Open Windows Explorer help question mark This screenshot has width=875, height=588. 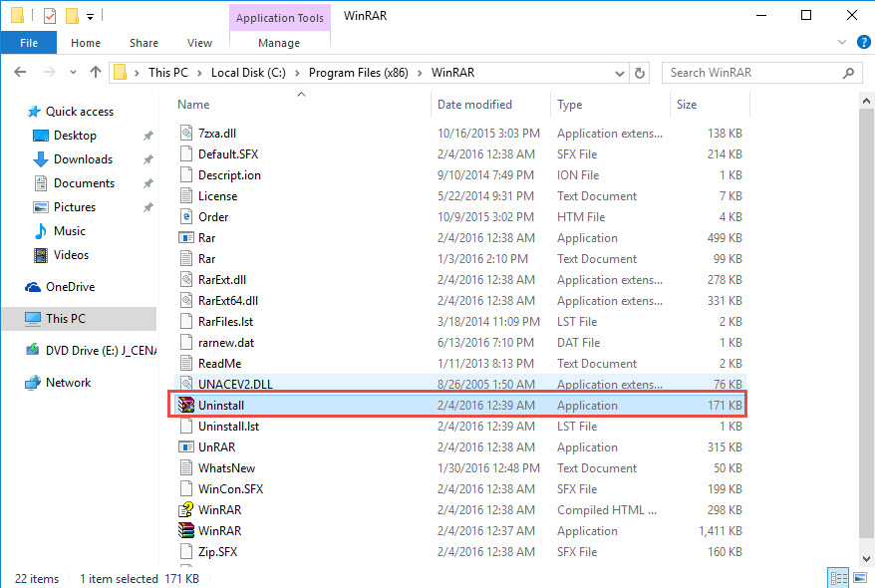tap(863, 42)
